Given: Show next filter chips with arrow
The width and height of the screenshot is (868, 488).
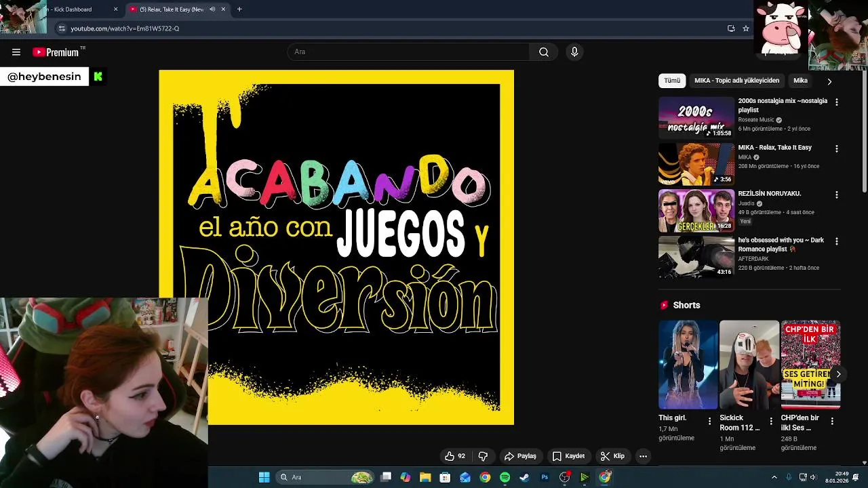Looking at the screenshot, I should pyautogui.click(x=829, y=81).
